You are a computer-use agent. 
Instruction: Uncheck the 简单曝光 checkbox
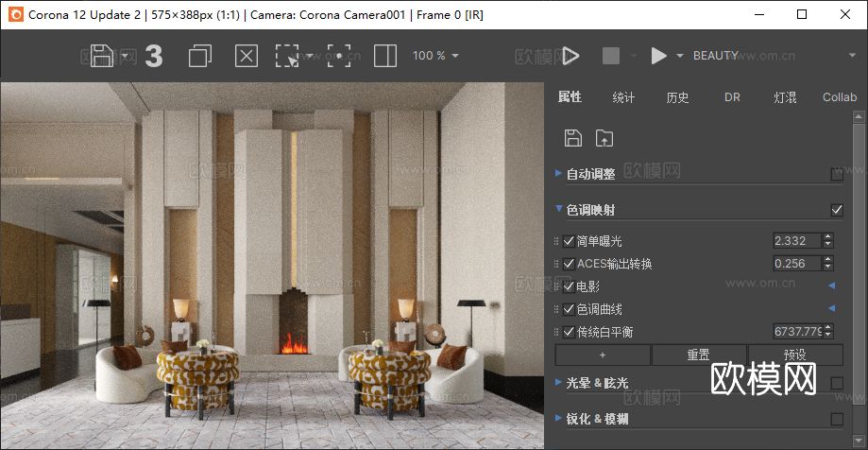[569, 241]
